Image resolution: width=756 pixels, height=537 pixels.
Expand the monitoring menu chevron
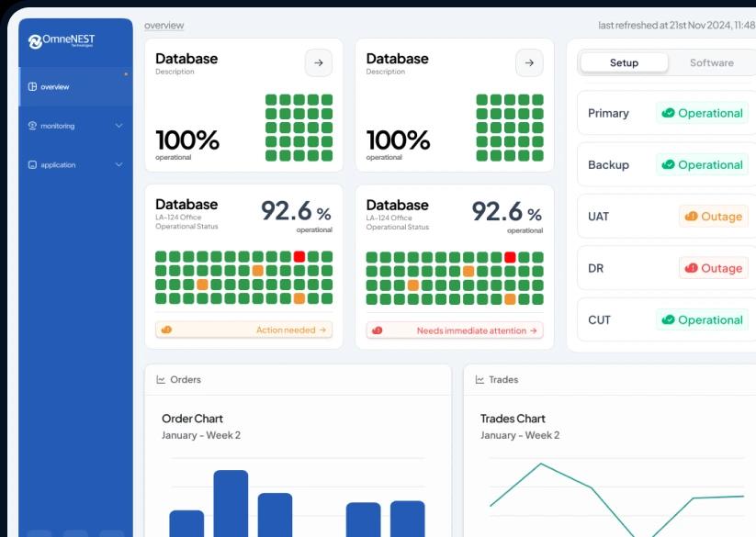tap(118, 126)
